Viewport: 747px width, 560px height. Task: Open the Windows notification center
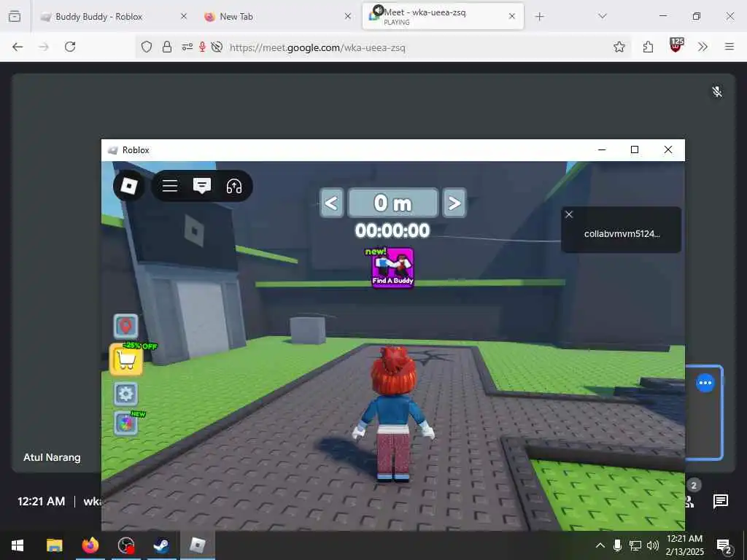point(724,545)
